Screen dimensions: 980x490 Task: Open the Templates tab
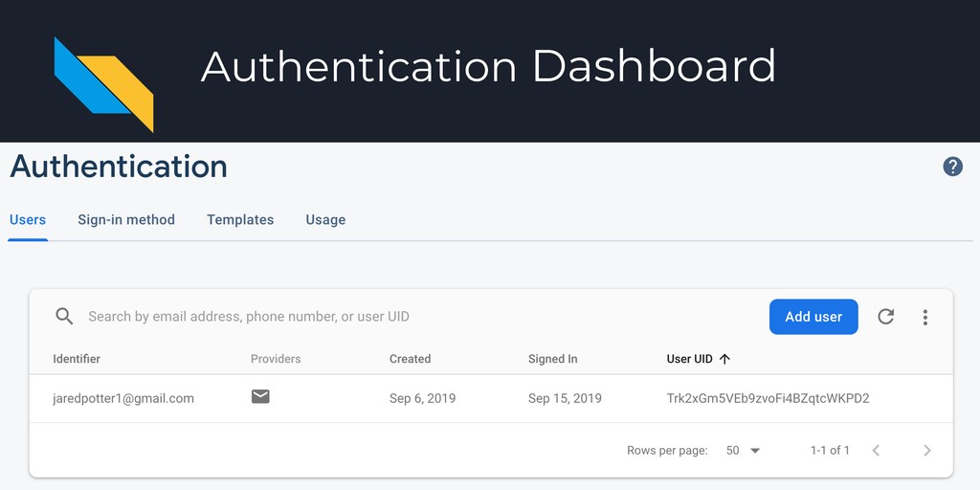(x=240, y=220)
